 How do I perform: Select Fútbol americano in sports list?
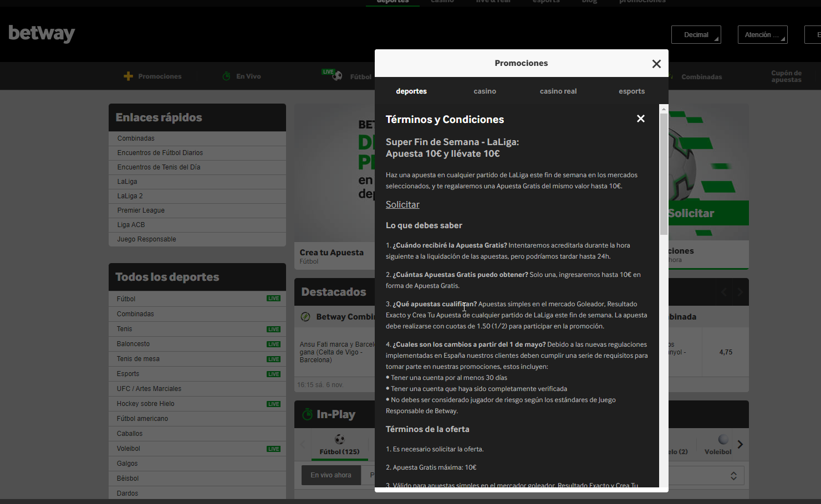(197, 419)
